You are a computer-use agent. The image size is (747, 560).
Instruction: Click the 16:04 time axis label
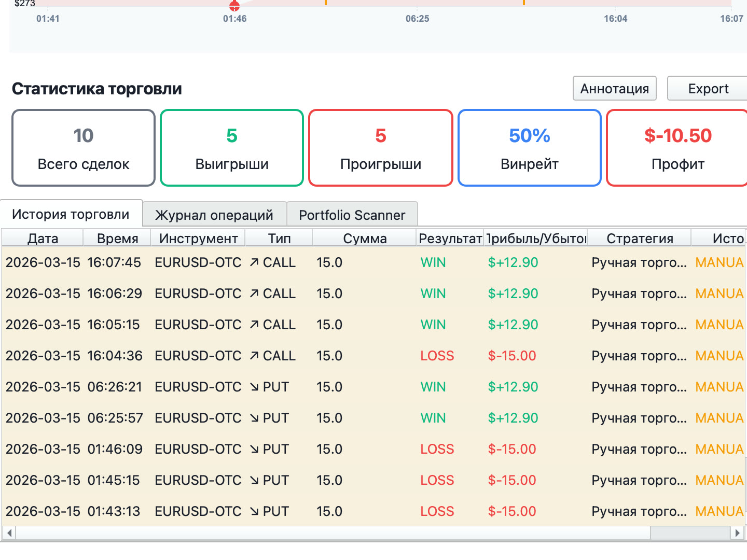(616, 19)
